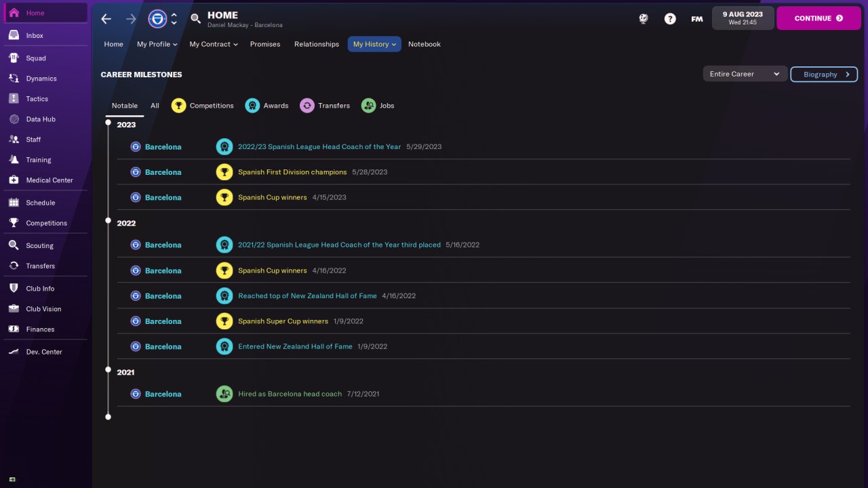This screenshot has width=868, height=488.
Task: Go forward with the right arrow
Action: (132, 18)
